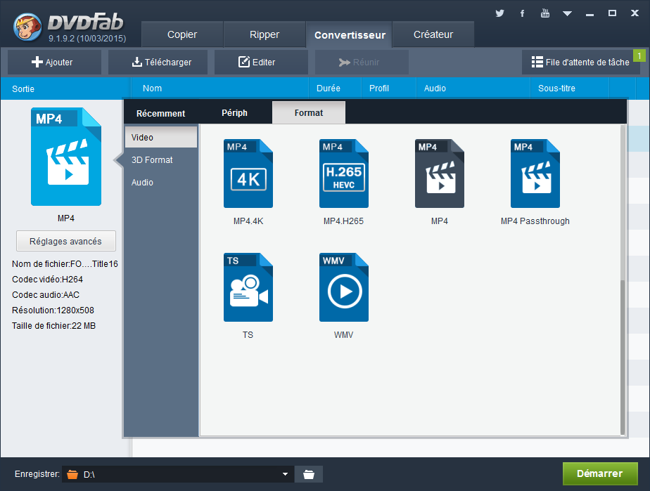Select the MP4.4K format icon
650x491 pixels.
pos(248,174)
